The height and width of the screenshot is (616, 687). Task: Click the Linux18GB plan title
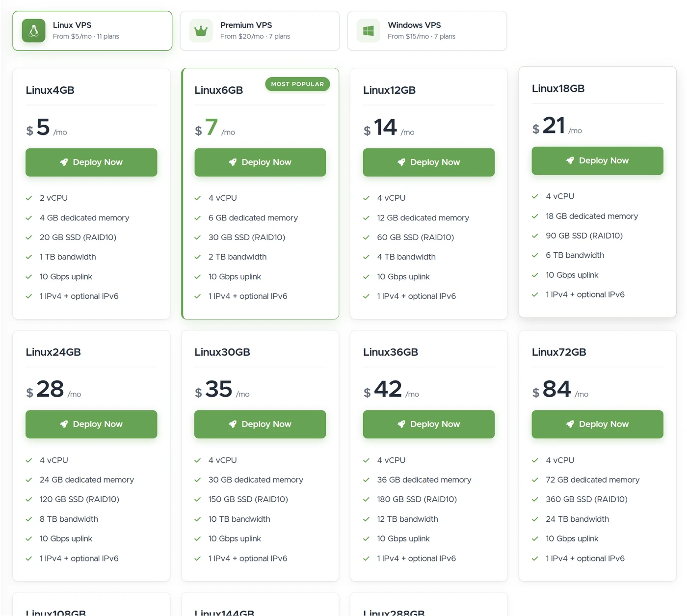coord(558,89)
